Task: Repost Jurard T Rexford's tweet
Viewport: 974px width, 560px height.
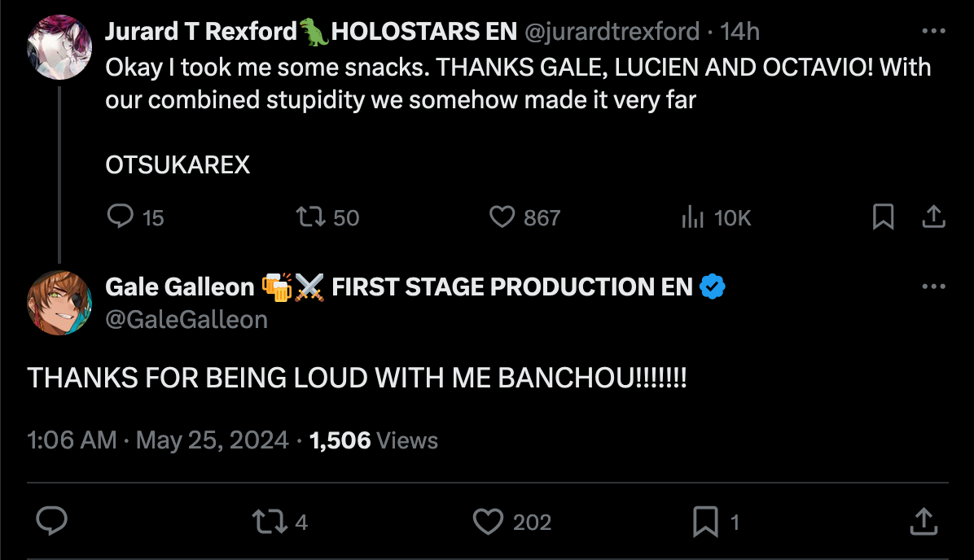Action: coord(310,217)
